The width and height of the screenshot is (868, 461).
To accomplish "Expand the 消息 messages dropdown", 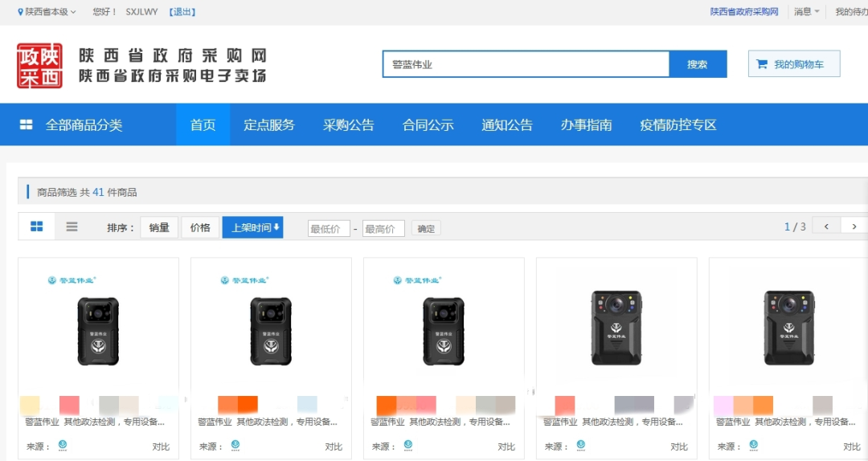I will (x=806, y=11).
